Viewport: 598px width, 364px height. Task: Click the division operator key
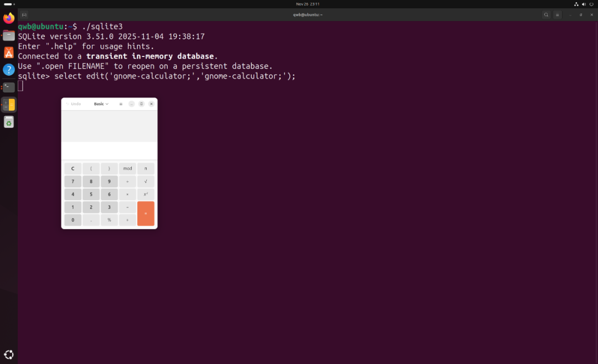(x=127, y=181)
